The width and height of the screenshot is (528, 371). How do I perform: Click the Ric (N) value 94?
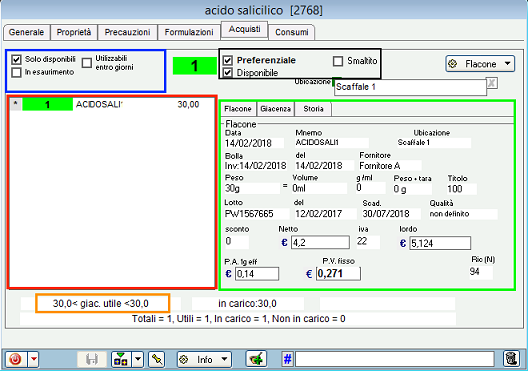(481, 272)
